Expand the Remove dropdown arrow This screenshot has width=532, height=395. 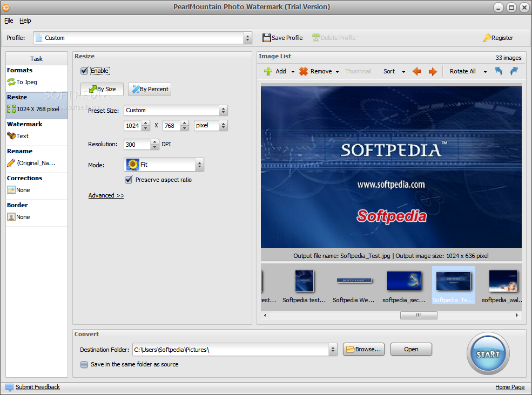(337, 72)
